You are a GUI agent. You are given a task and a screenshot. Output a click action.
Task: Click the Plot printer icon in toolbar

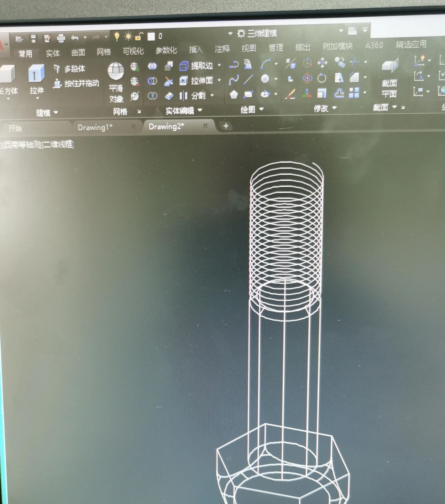(x=61, y=38)
